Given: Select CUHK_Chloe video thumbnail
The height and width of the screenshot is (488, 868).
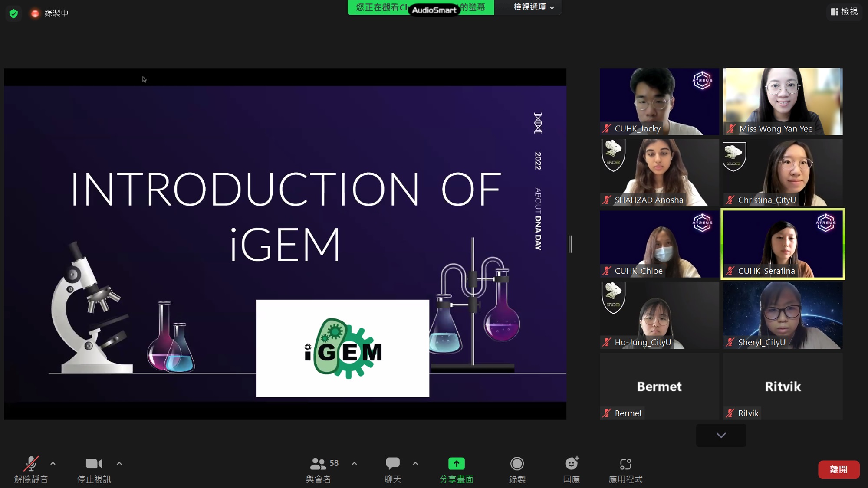Looking at the screenshot, I should click(659, 244).
